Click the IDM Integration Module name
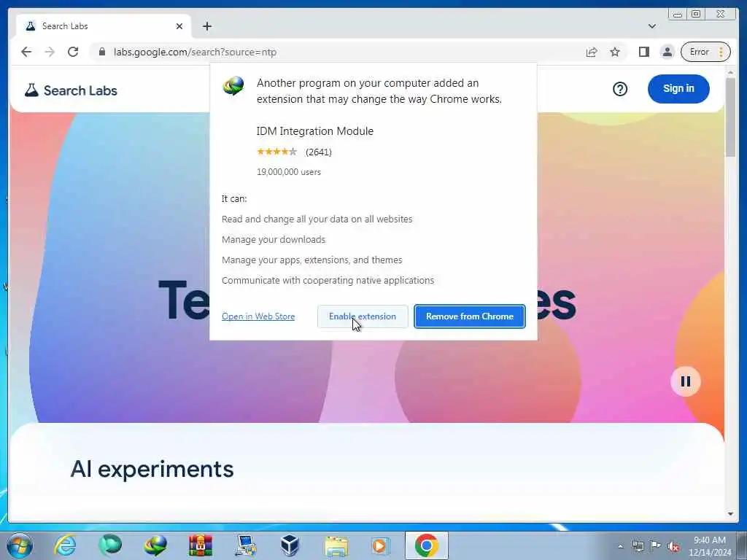This screenshot has width=747, height=560. click(x=315, y=131)
